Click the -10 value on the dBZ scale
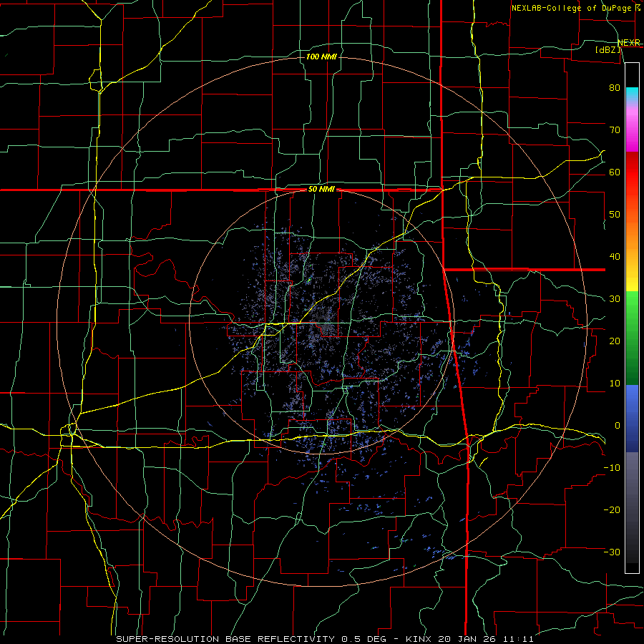 coord(612,467)
